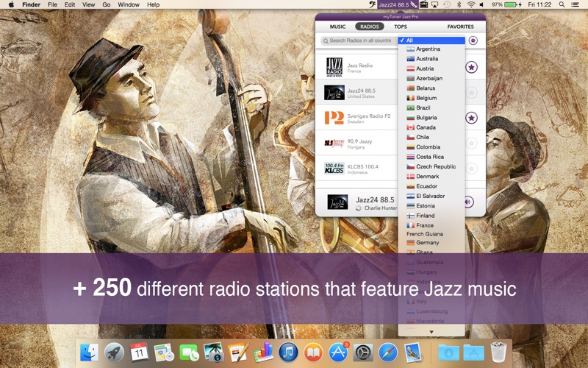Open the App Store from the Dock
This screenshot has height=368, width=588.
click(x=338, y=353)
